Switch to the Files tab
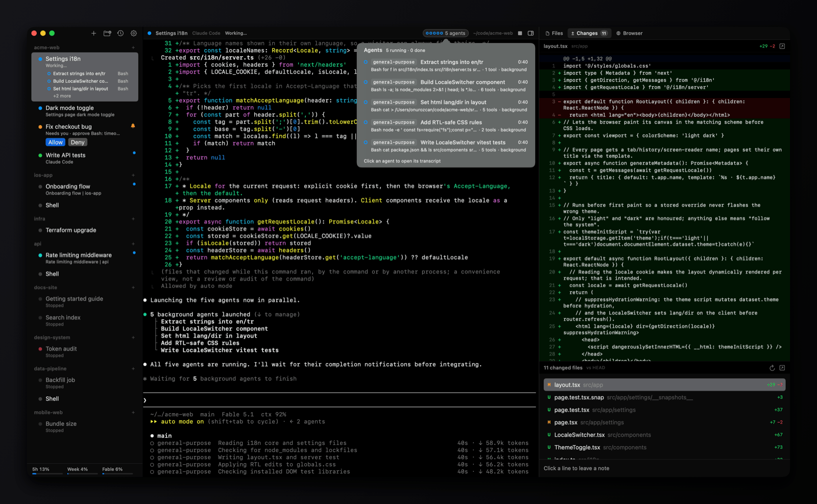 click(x=554, y=33)
